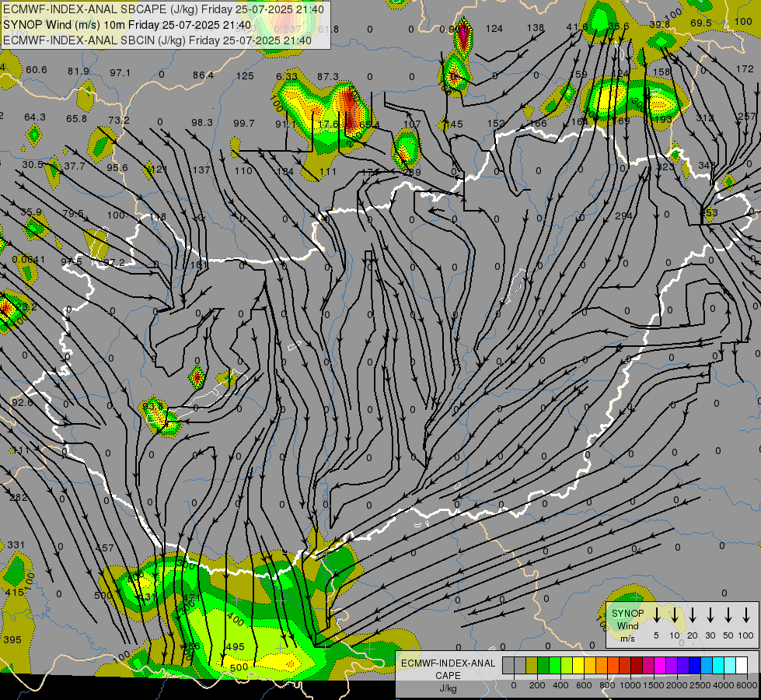Image resolution: width=761 pixels, height=700 pixels.
Task: Click the SBCAPE title line in header box
Action: (x=163, y=9)
